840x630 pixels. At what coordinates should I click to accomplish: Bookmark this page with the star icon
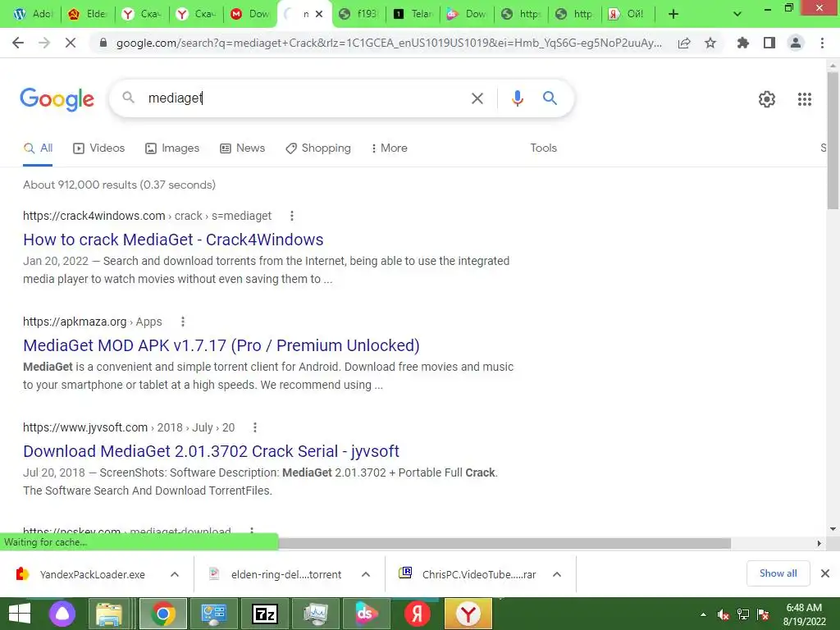point(710,43)
